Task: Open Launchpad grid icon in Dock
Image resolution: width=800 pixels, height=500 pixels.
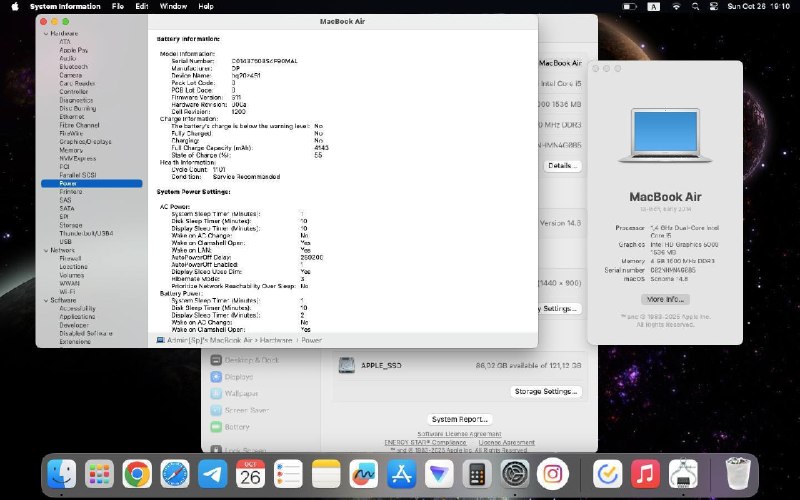Action: (x=99, y=474)
